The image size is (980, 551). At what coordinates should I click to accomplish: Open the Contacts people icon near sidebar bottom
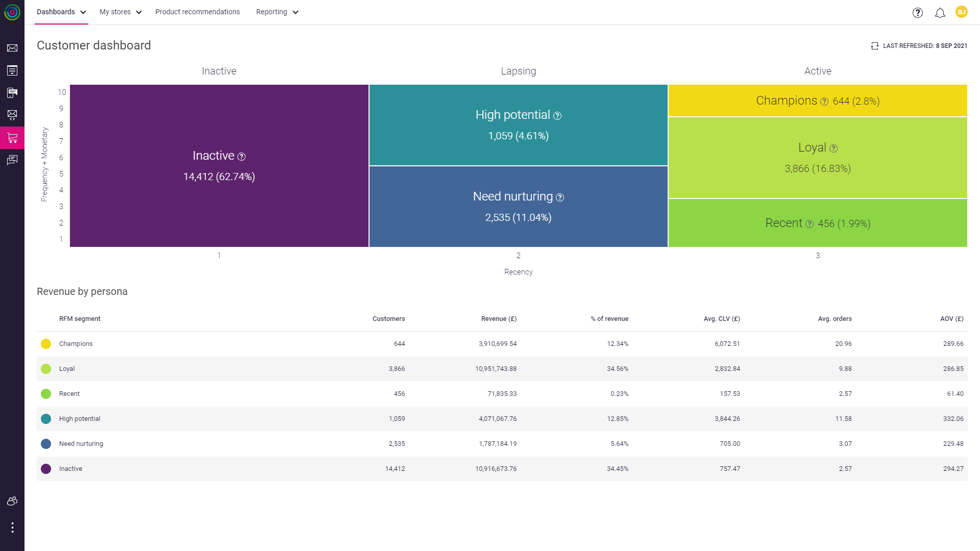click(12, 500)
